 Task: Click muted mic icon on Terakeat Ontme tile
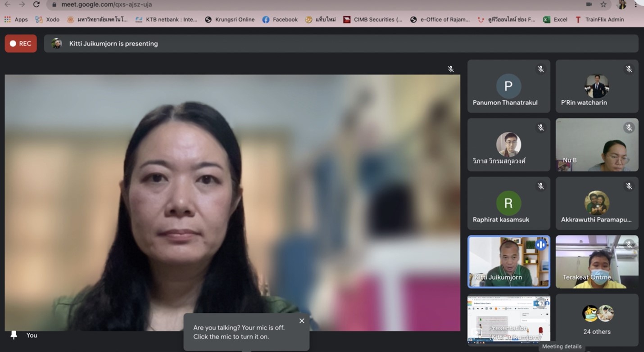click(x=629, y=245)
